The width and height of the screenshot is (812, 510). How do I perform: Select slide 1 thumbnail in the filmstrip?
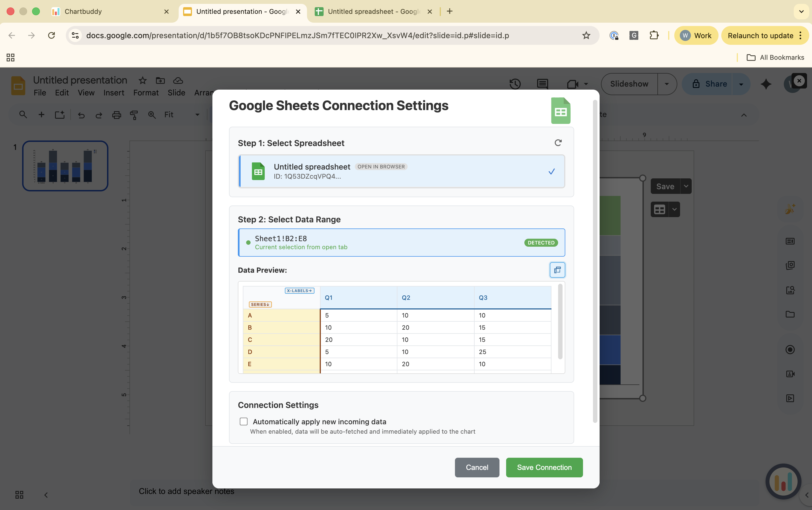(65, 166)
